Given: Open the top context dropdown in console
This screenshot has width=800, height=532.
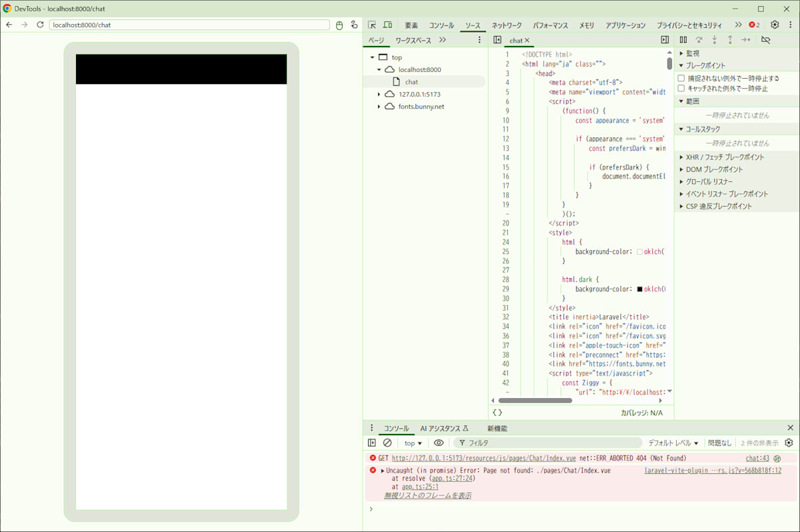Looking at the screenshot, I should pyautogui.click(x=413, y=443).
